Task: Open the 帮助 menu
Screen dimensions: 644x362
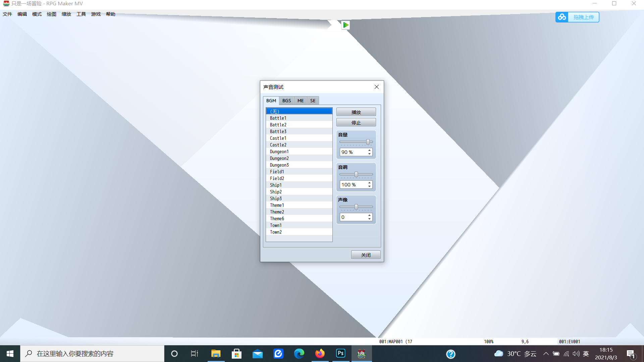Action: coord(111,14)
